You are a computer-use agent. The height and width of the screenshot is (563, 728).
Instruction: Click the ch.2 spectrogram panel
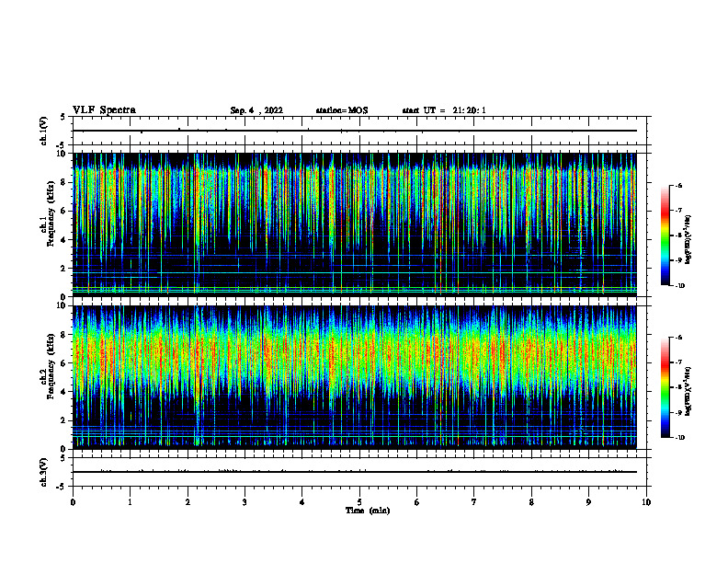point(355,377)
